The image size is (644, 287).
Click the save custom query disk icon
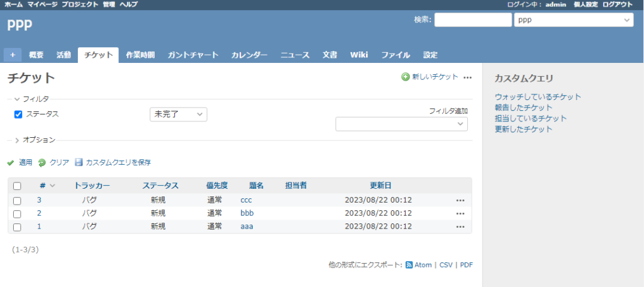click(79, 162)
